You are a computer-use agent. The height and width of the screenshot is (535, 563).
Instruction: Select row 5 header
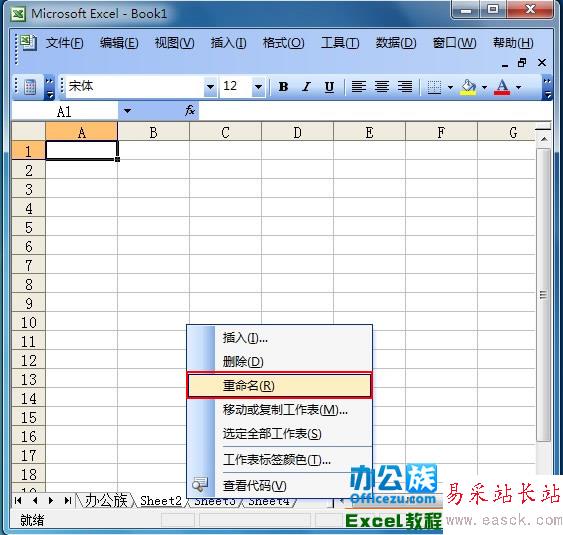pyautogui.click(x=29, y=227)
